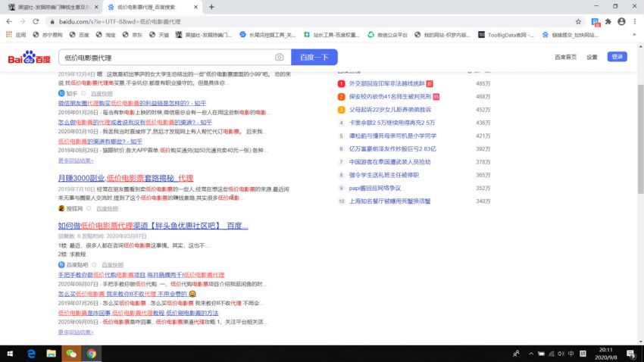Screen dimensions: 644x362
Task: Close the 低价电影票代理_百度搜索 tab
Action: click(195, 7)
